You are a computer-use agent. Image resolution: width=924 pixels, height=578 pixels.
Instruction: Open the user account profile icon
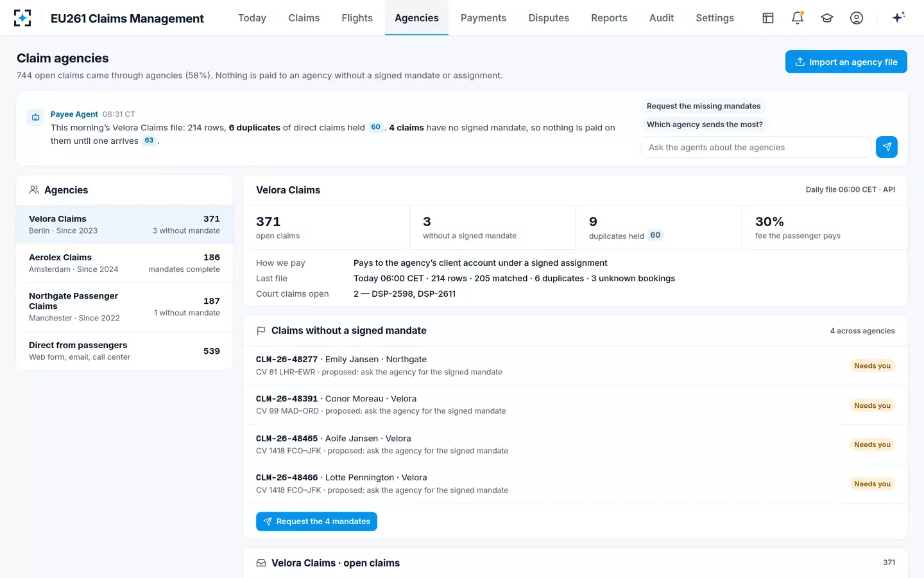point(857,18)
